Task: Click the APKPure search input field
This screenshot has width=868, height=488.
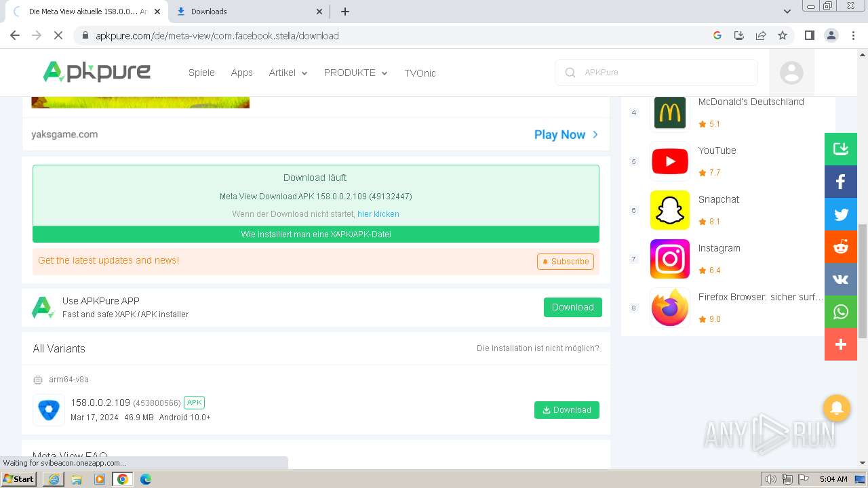Action: tap(656, 73)
